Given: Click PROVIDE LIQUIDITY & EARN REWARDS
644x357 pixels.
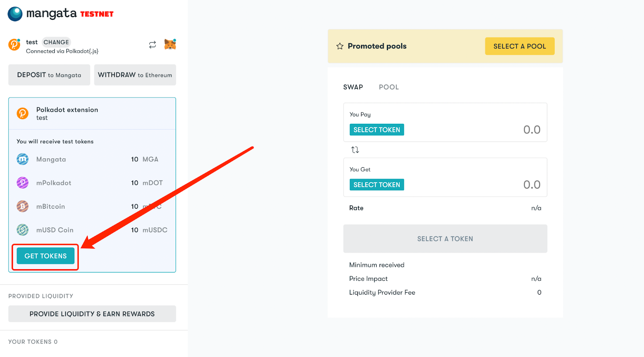Looking at the screenshot, I should click(x=92, y=314).
